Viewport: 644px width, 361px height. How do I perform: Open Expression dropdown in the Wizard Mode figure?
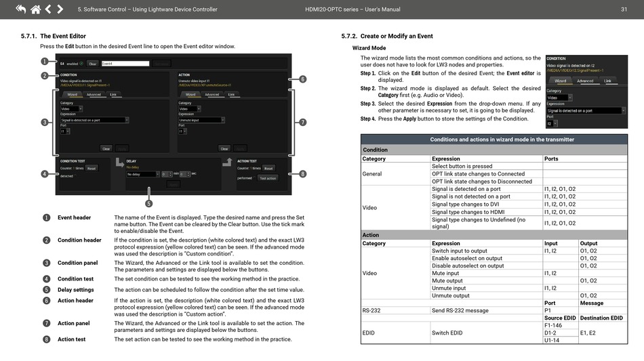coord(586,110)
